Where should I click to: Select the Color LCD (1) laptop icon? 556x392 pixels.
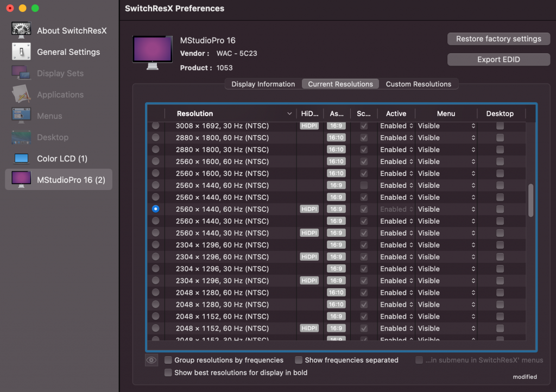pos(21,159)
